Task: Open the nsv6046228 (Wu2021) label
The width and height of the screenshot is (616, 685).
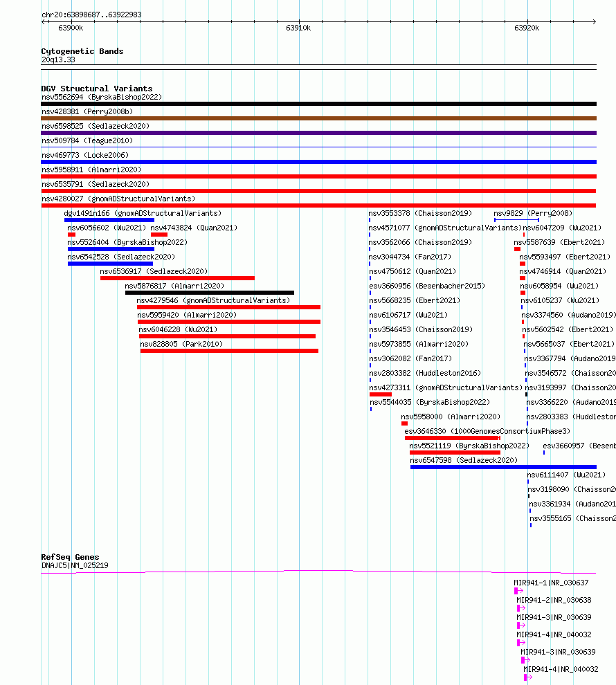Action: tap(178, 329)
